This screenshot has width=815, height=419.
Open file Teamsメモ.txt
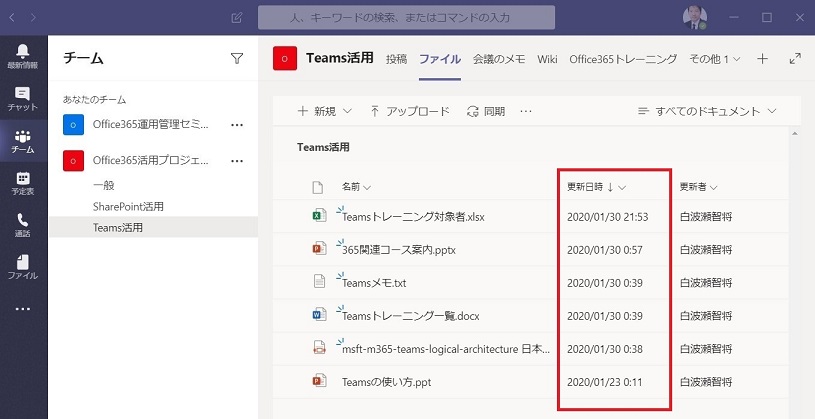pos(374,283)
